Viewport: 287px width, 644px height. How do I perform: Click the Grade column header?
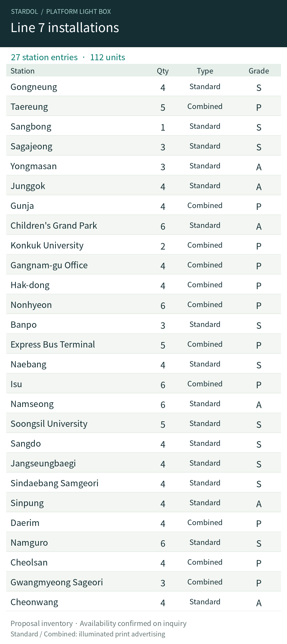259,71
